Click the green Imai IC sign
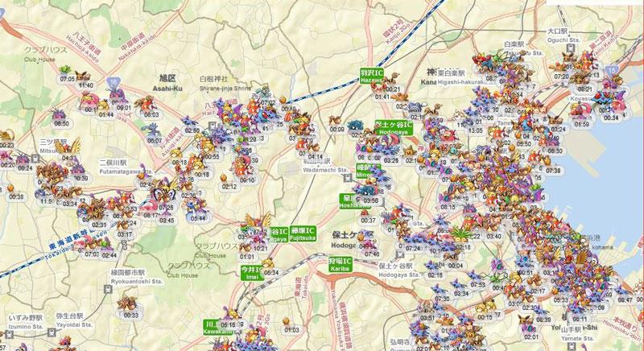This screenshot has height=351, width=644. pos(252,274)
